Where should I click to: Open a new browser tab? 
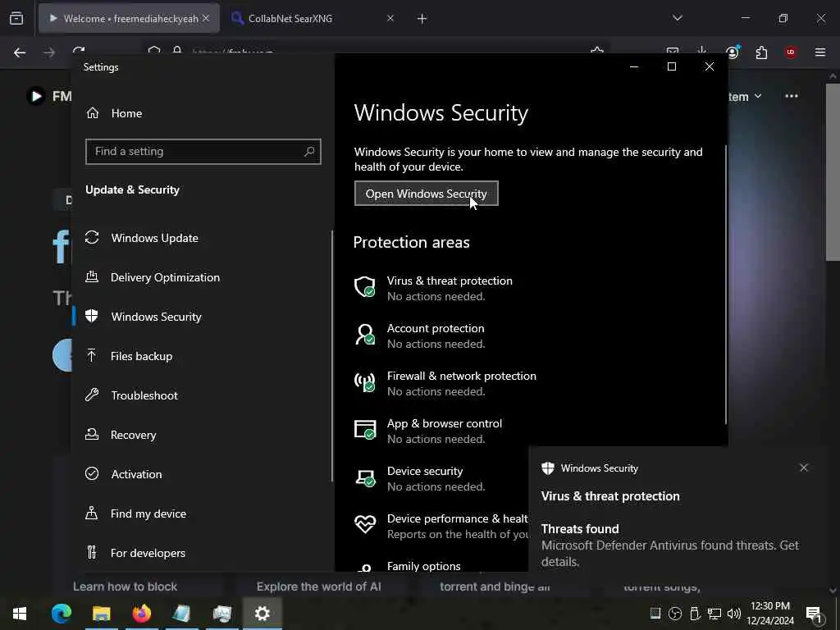tap(422, 19)
